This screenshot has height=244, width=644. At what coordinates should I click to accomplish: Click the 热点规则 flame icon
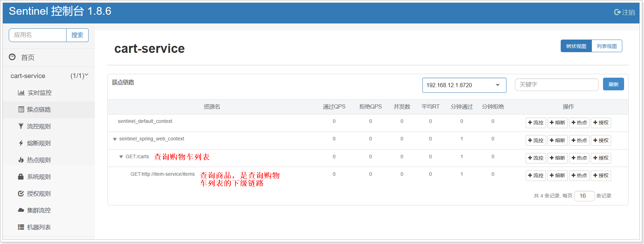21,160
